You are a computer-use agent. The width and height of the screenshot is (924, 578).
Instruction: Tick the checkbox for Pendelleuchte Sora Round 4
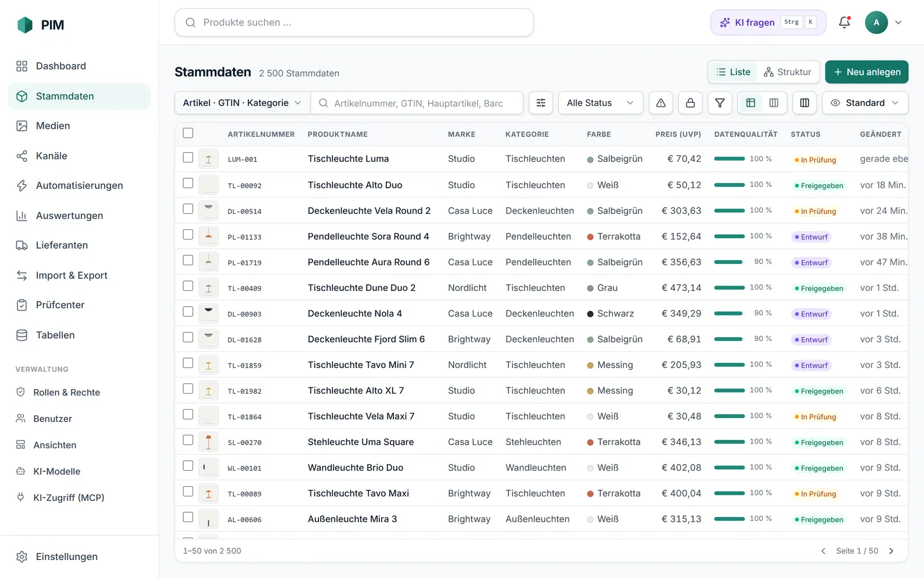click(x=188, y=234)
